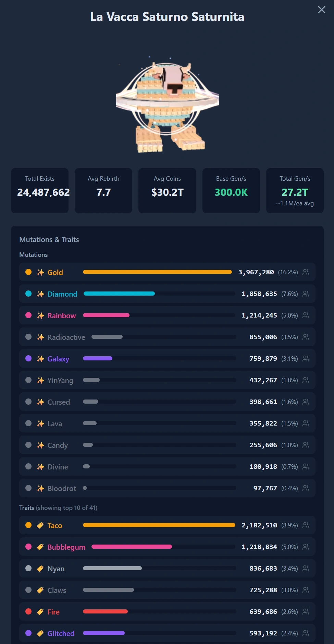The width and height of the screenshot is (334, 644).
Task: Click the Total Exists stat card
Action: 40,191
